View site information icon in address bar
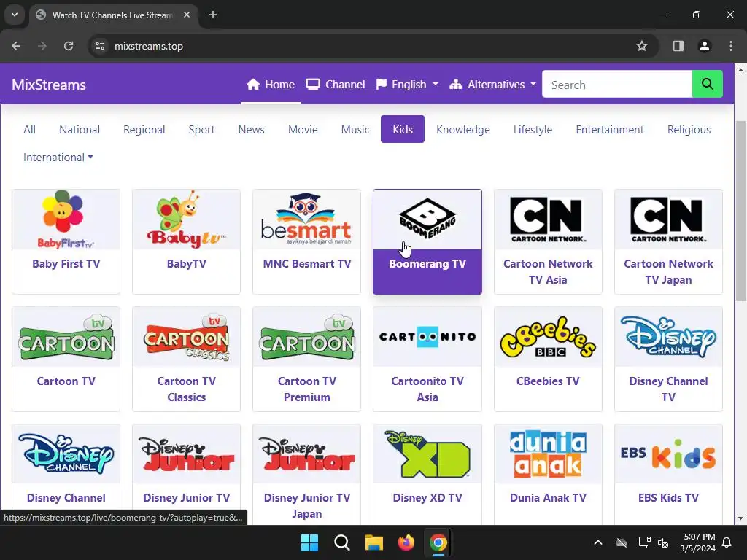This screenshot has width=747, height=560. (x=100, y=46)
